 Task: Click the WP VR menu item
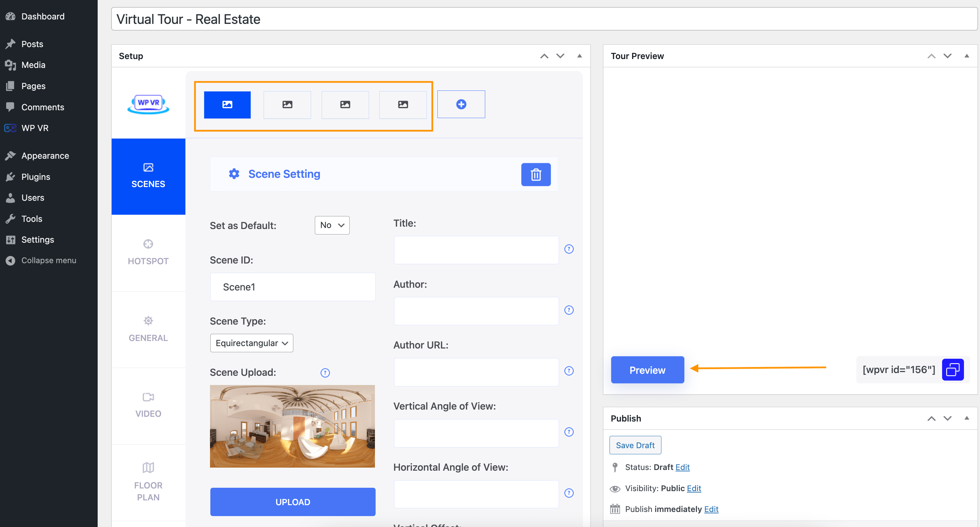click(x=35, y=128)
